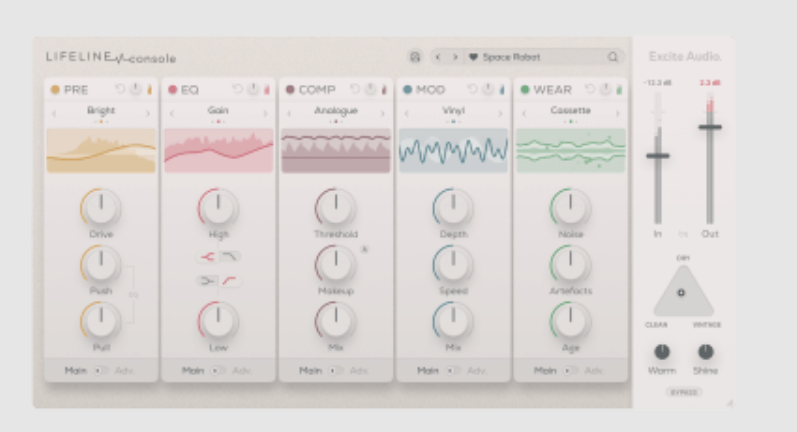This screenshot has width=797, height=432.
Task: Click the preset search magnifier icon
Action: point(613,57)
